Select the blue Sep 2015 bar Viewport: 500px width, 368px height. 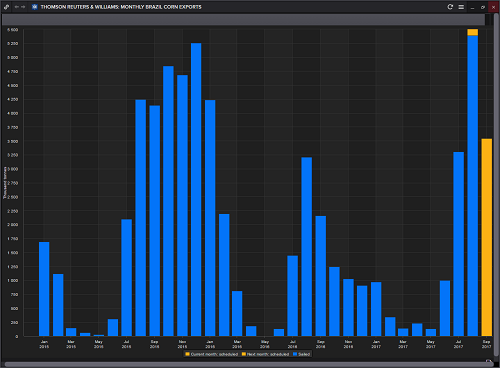[155, 221]
